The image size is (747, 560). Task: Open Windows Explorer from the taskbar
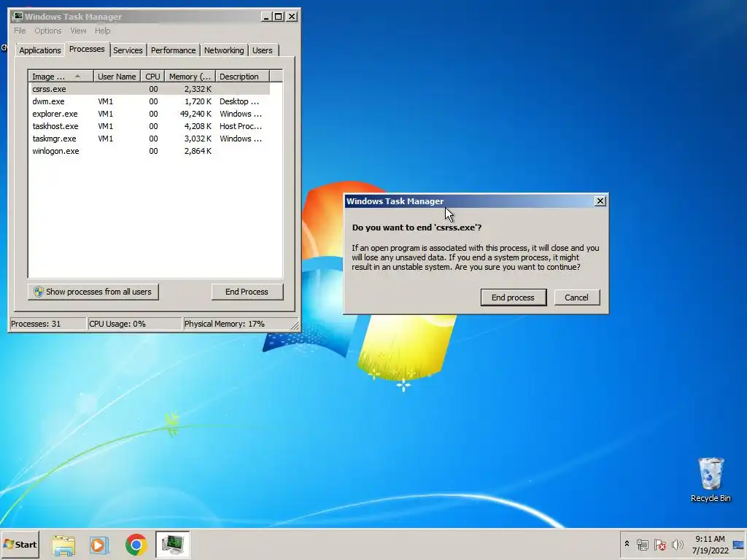pyautogui.click(x=63, y=545)
